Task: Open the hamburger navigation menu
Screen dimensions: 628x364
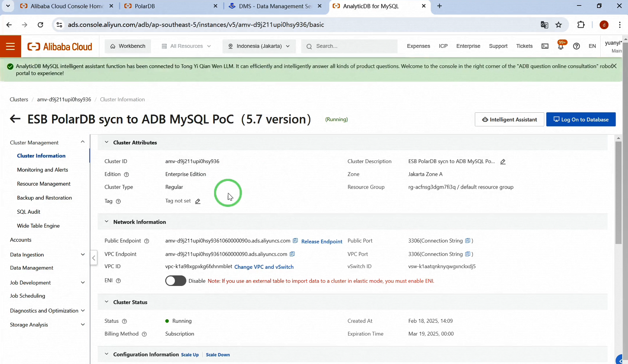Action: coord(10,46)
